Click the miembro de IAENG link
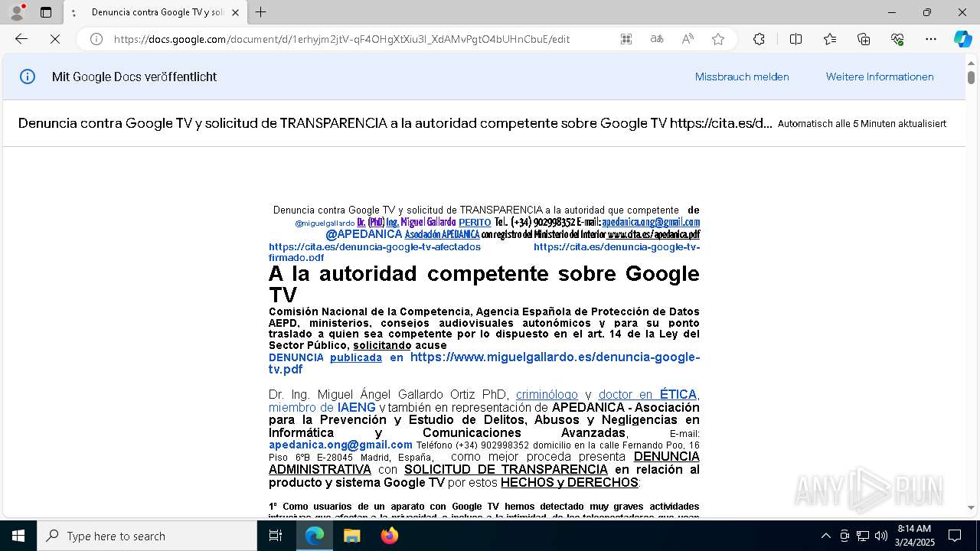The height and width of the screenshot is (551, 980). point(322,407)
